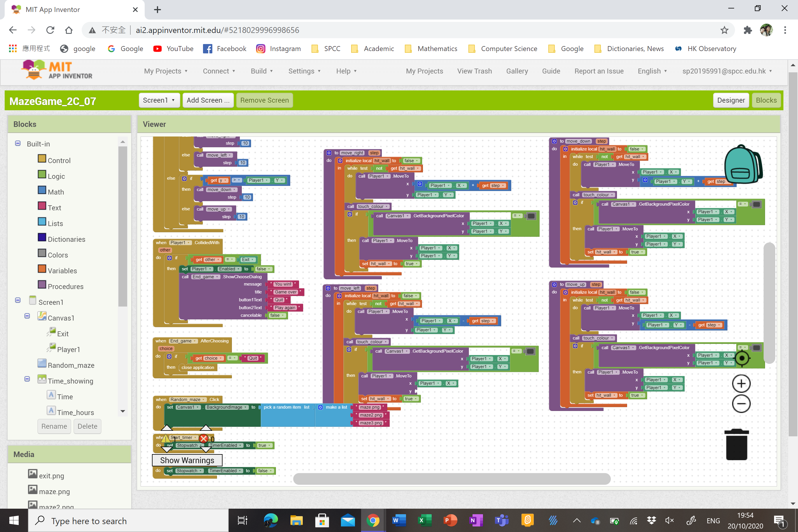798x532 pixels.
Task: Select Screen1 dropdown selector
Action: point(159,100)
